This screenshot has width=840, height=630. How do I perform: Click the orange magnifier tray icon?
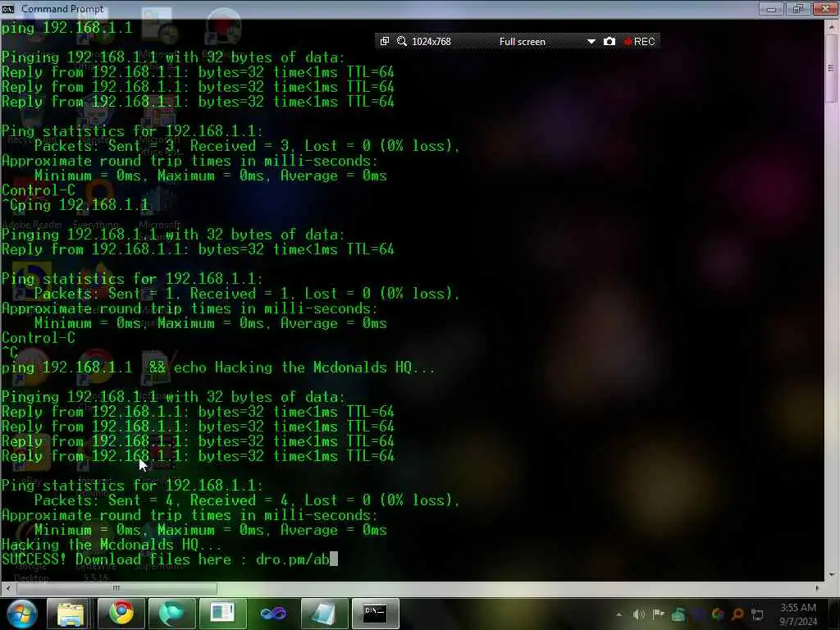(x=737, y=614)
